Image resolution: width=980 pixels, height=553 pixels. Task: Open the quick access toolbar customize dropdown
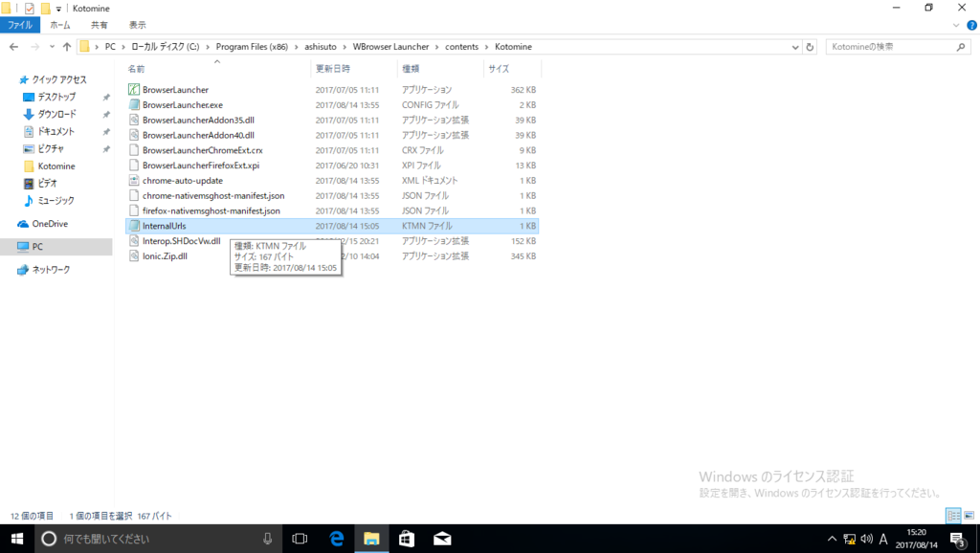click(58, 10)
